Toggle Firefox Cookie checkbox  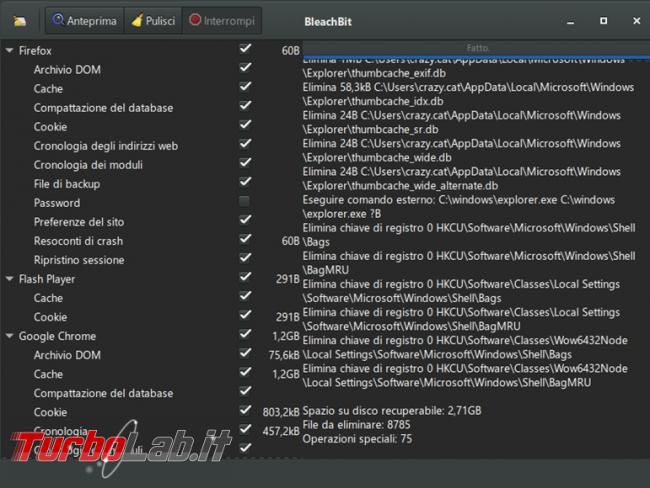click(245, 125)
